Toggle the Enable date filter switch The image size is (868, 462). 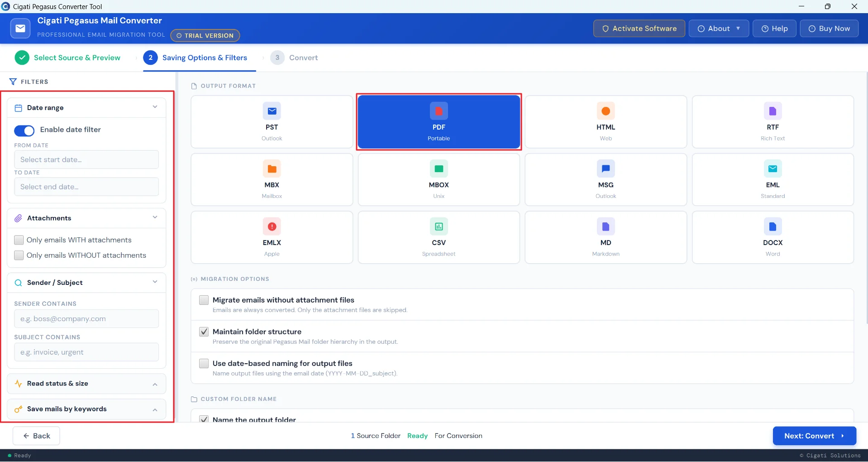pyautogui.click(x=24, y=130)
